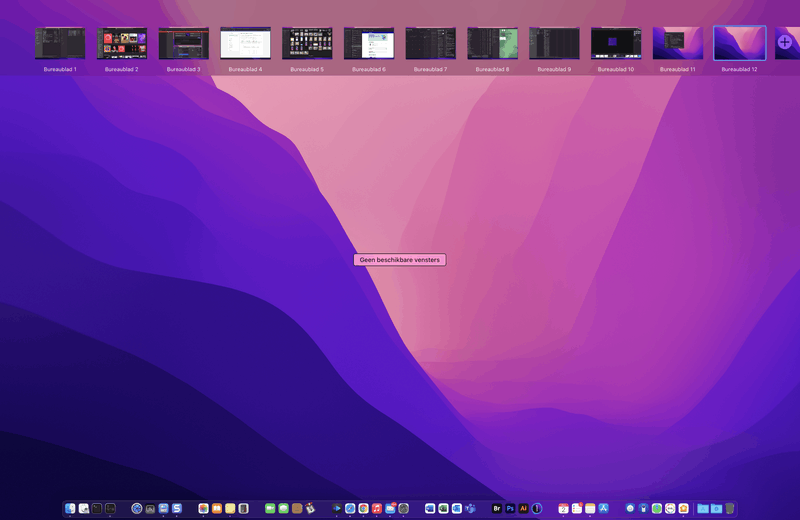The image size is (800, 520).
Task: Launch the Music app in Dock
Action: click(x=377, y=509)
